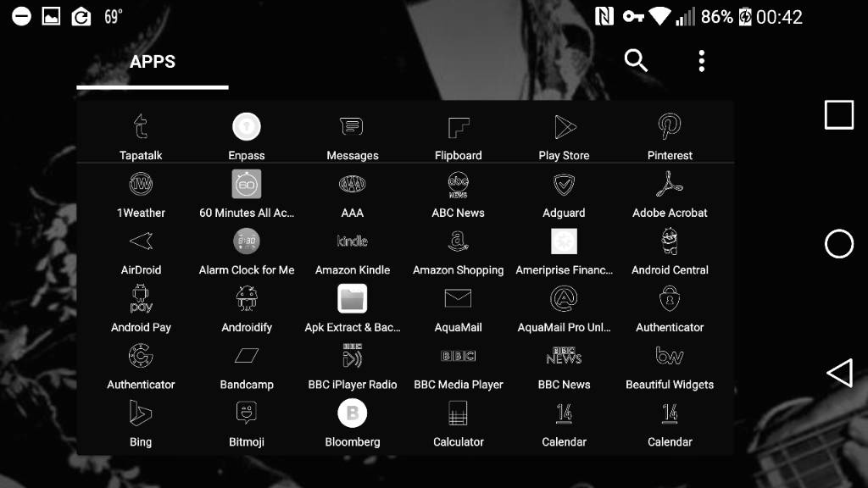
Task: Open the three-dot overflow menu
Action: pos(701,61)
